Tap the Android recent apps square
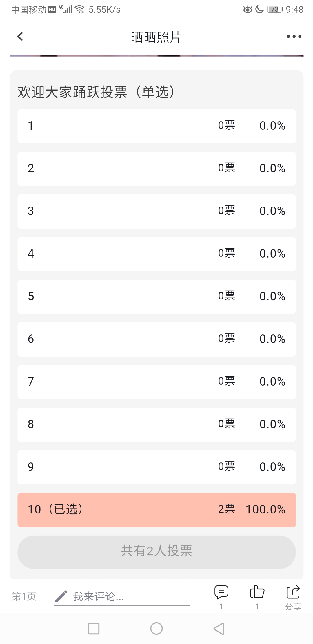Image resolution: width=313 pixels, height=644 pixels. point(94,629)
